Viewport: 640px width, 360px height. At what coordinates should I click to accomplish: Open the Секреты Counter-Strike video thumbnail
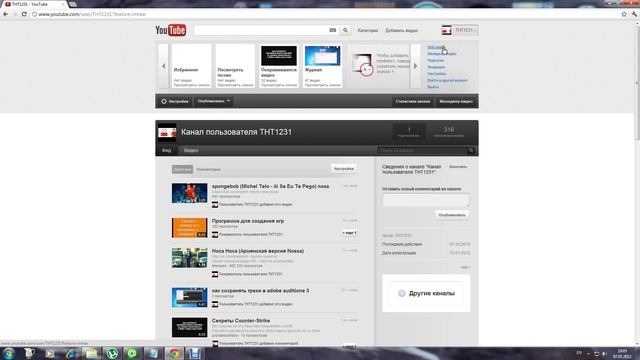coord(189,328)
